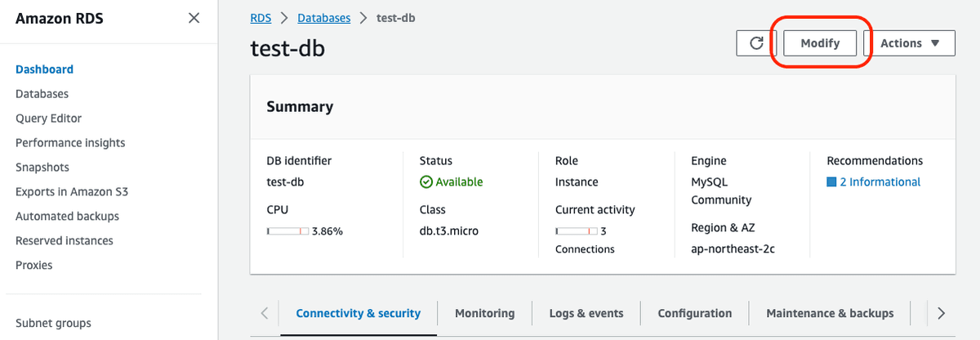Screen dimensions: 980x340
Task: Open Automated backups in the sidebar
Action: coord(67,217)
